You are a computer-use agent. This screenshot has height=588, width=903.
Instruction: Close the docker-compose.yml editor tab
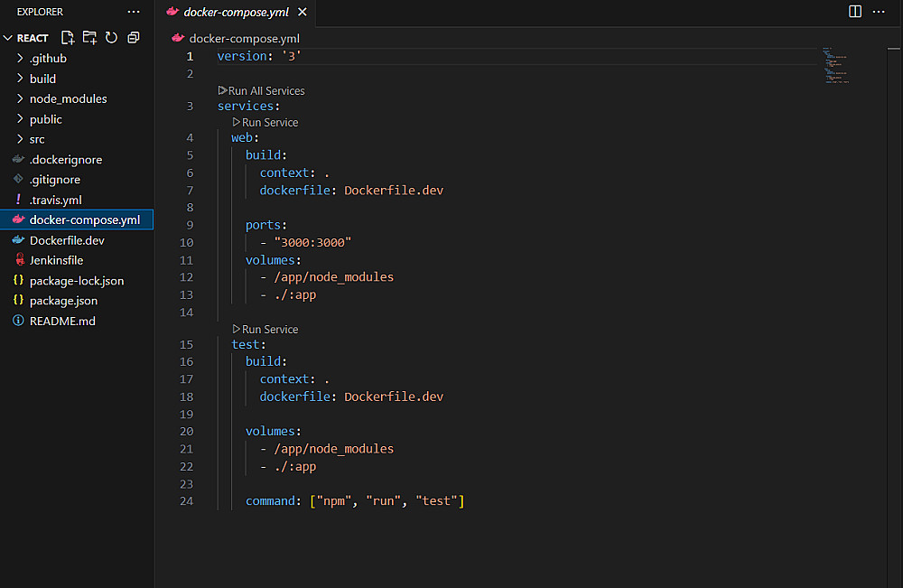point(302,13)
